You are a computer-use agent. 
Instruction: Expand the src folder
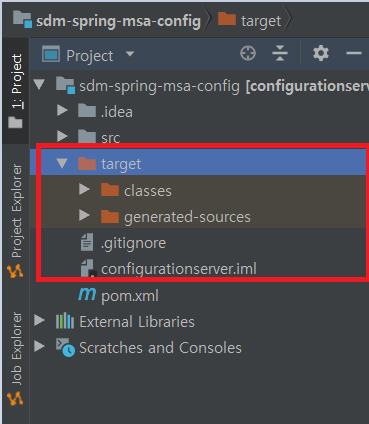click(x=62, y=136)
